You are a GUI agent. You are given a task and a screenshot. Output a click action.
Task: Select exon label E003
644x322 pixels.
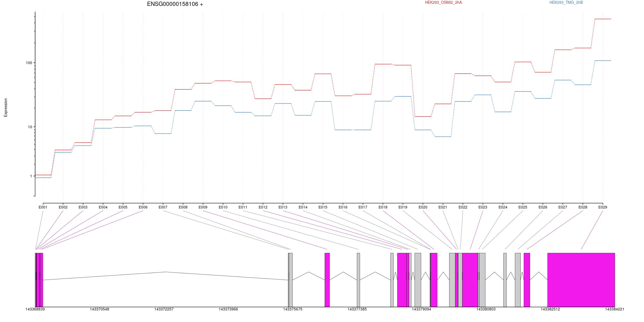[x=83, y=207]
